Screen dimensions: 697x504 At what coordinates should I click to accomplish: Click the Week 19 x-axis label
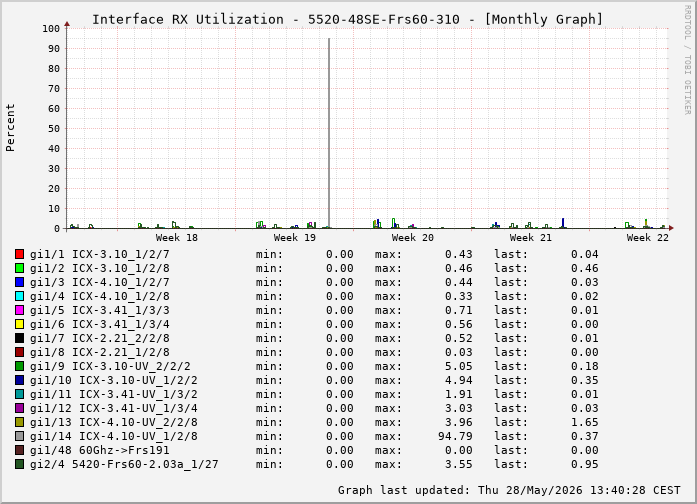pyautogui.click(x=295, y=238)
